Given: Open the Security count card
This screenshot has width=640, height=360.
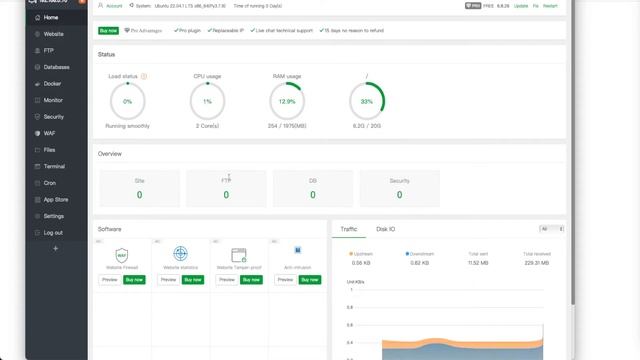Looking at the screenshot, I should tap(400, 188).
